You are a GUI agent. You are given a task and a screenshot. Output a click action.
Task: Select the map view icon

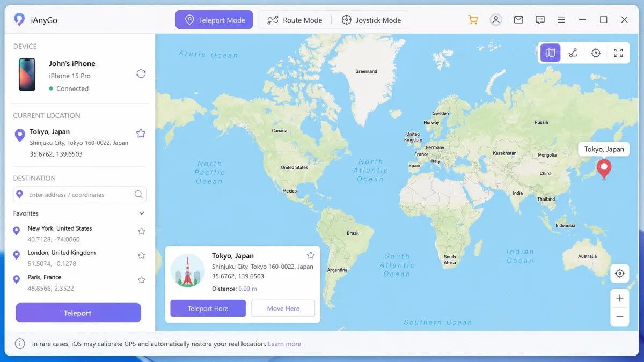(x=551, y=53)
